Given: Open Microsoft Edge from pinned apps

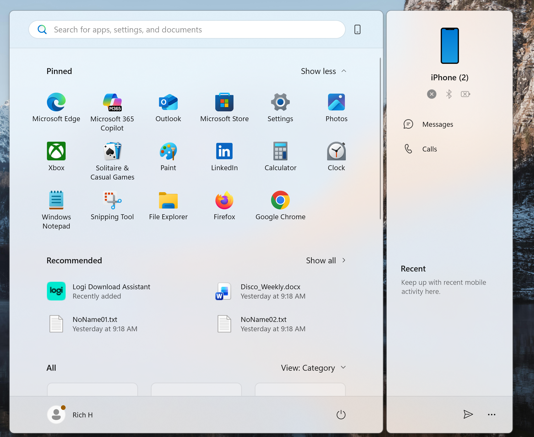Looking at the screenshot, I should point(56,108).
